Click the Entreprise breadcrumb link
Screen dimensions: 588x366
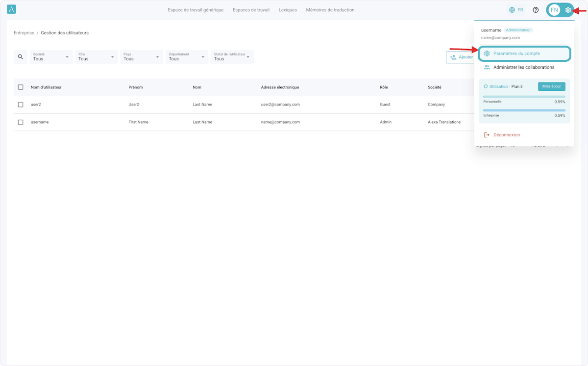tap(24, 33)
